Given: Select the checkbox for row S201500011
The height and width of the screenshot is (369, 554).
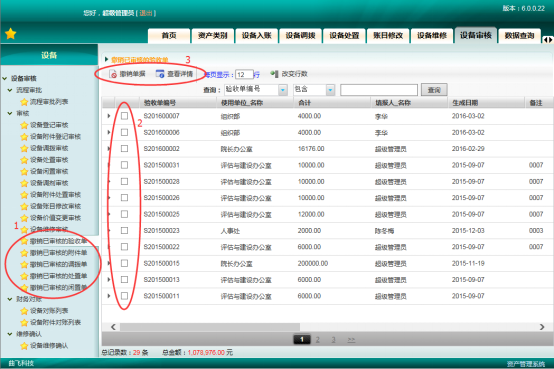Looking at the screenshot, I should point(124,296).
